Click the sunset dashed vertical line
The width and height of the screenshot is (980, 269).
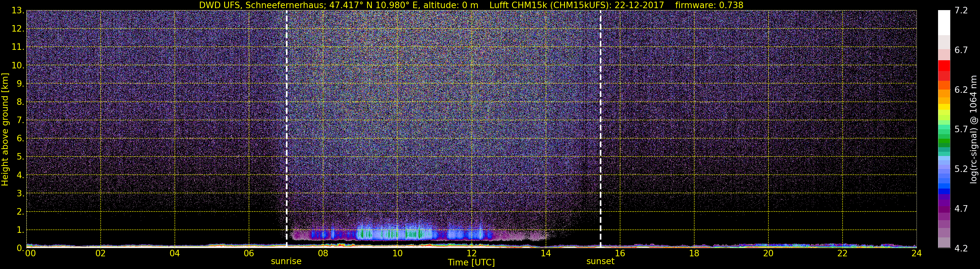600,129
